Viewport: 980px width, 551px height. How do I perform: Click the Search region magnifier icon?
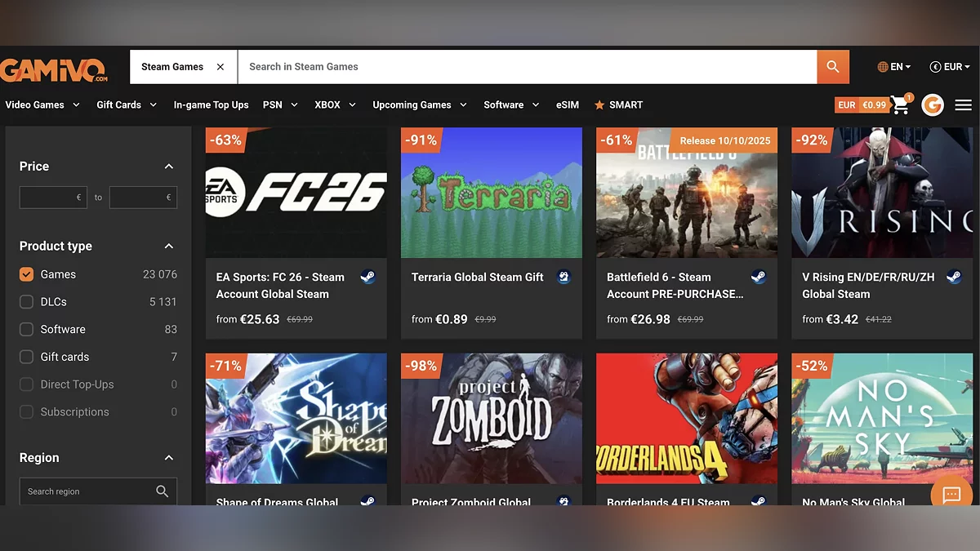163,491
